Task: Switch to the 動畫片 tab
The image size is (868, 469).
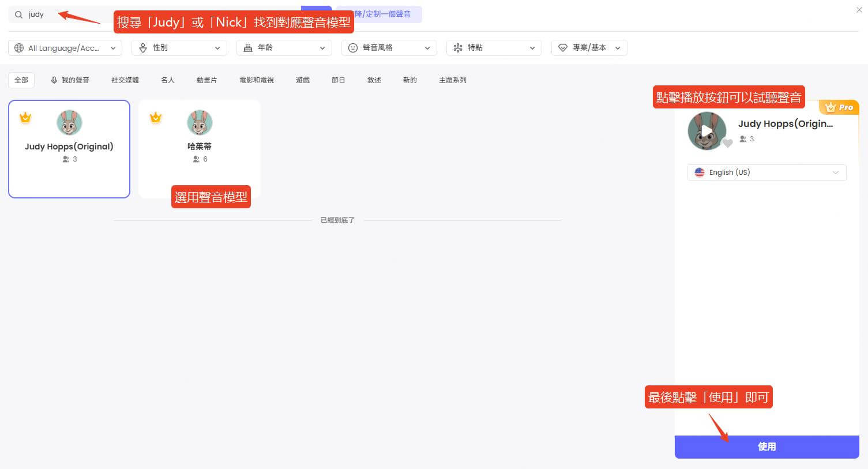Action: click(206, 80)
